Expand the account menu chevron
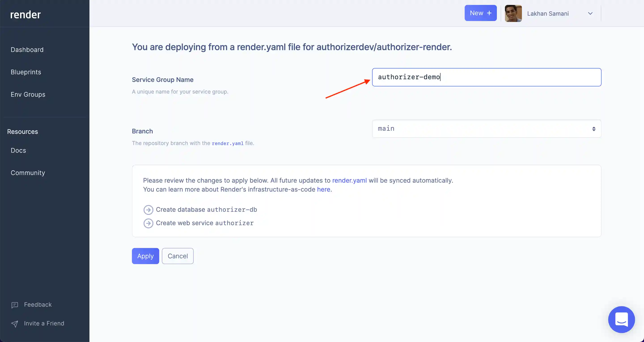This screenshot has height=342, width=644. pos(590,13)
